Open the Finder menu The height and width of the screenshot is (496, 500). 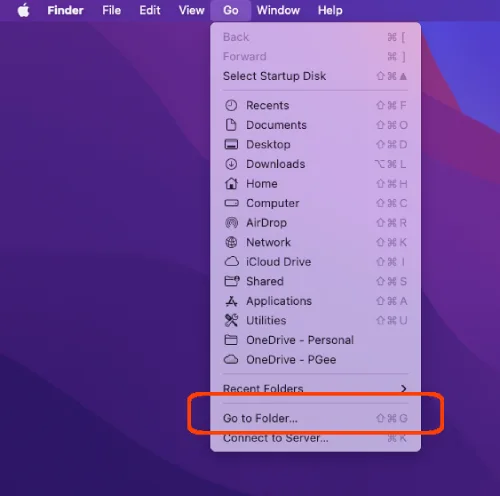(65, 10)
